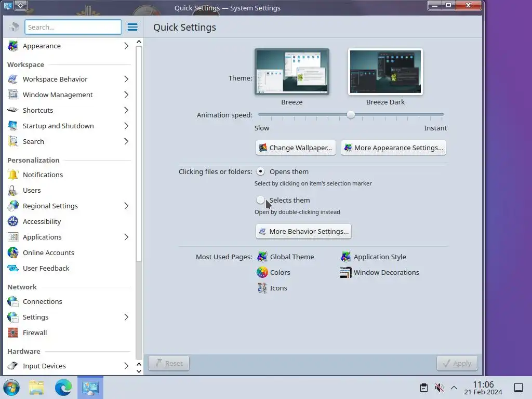532x399 pixels.
Task: Open the Online Accounts entry
Action: 69,253
